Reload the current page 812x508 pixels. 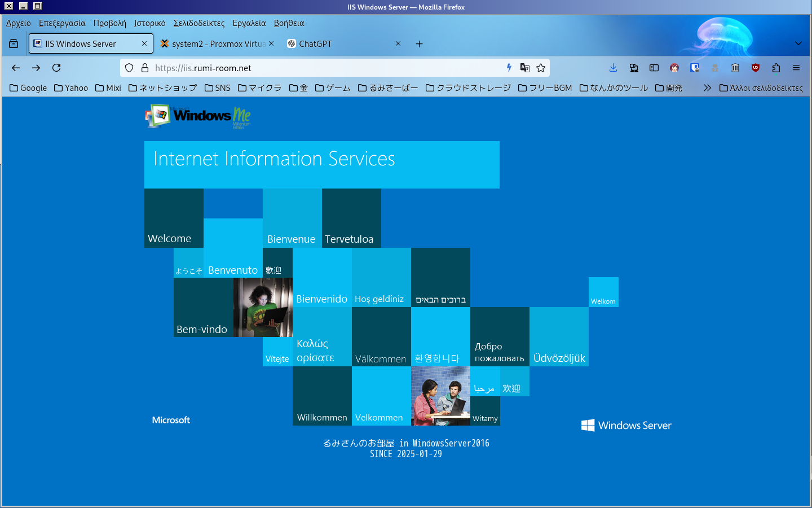pyautogui.click(x=56, y=68)
